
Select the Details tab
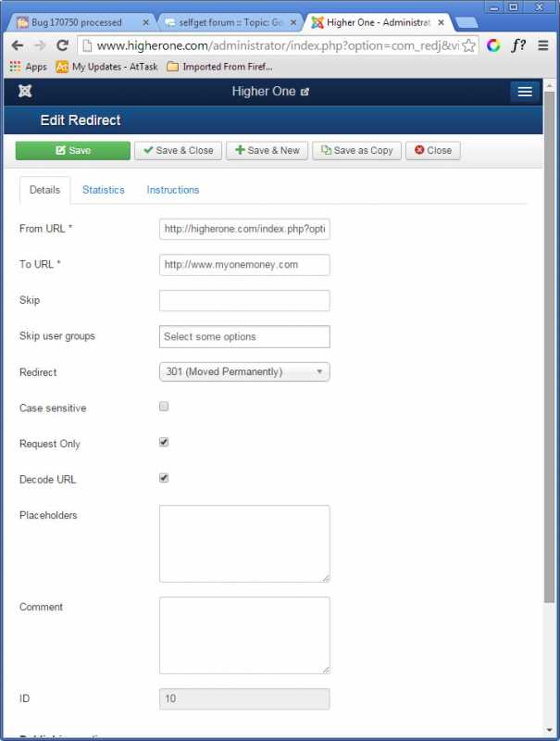44,190
